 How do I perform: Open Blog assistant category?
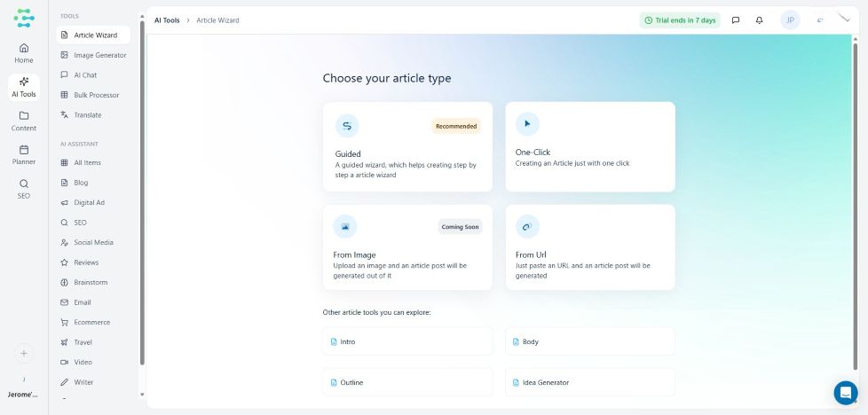[x=93, y=183]
